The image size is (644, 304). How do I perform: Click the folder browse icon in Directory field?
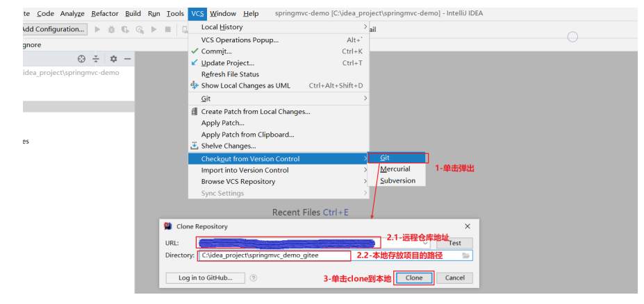(x=465, y=255)
